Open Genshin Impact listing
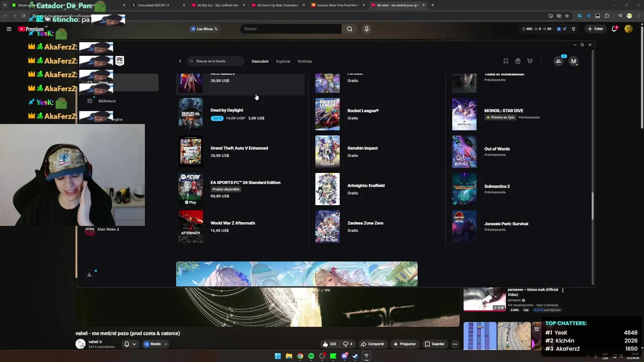Viewport: 644px width, 362px height. 377,151
